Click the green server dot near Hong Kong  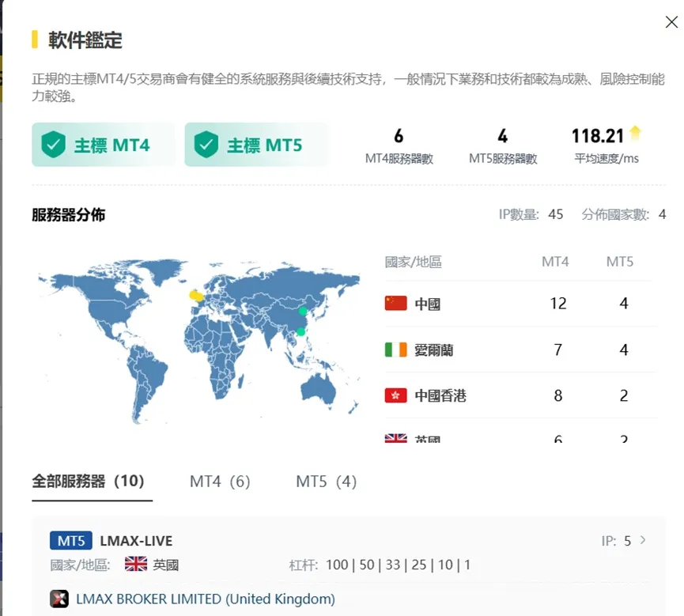300,332
